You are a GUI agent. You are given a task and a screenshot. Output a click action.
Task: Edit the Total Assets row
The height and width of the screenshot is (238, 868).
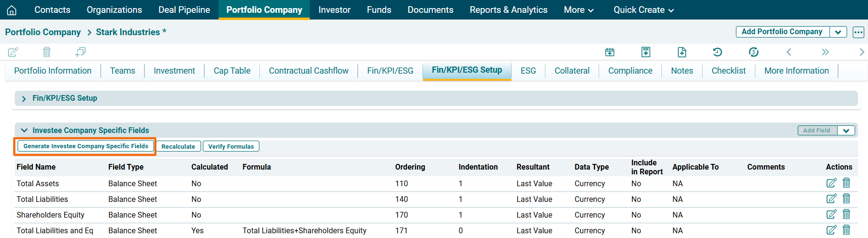tap(831, 183)
